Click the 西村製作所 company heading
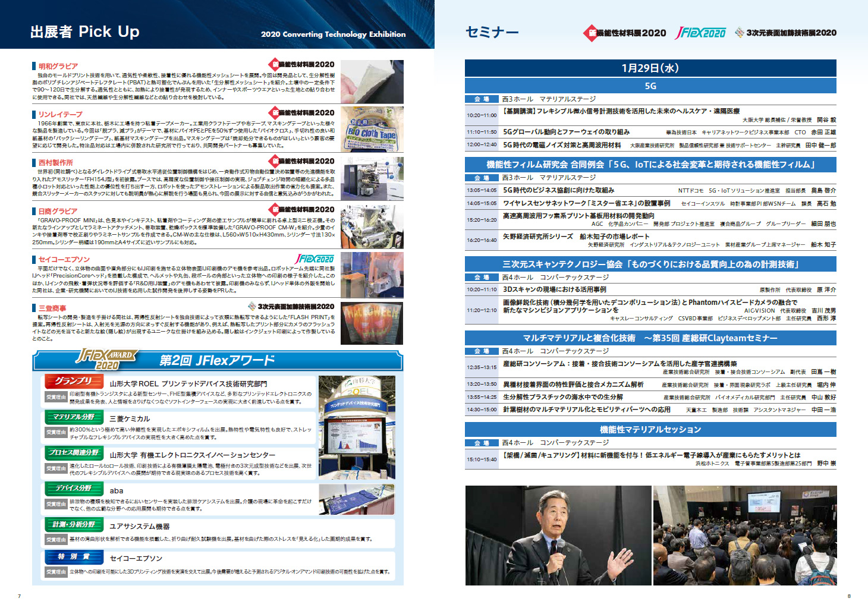Viewport: 868px width, 614px height. click(x=55, y=162)
